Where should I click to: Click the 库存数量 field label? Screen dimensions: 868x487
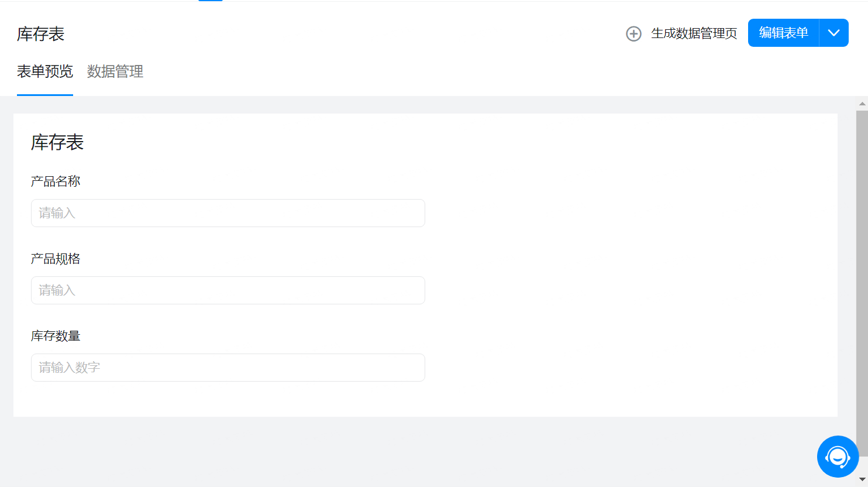click(x=56, y=336)
